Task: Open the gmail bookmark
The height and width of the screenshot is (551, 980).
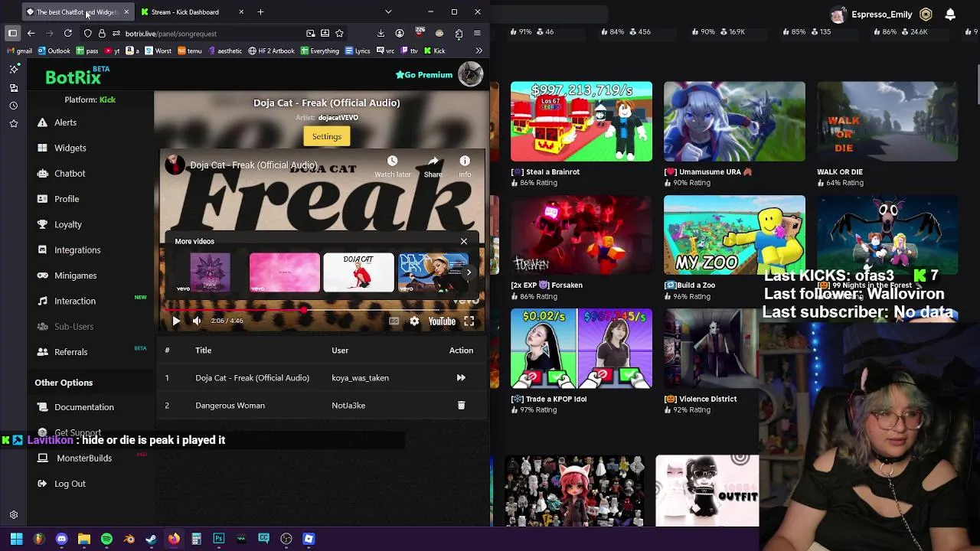Action: pos(19,51)
